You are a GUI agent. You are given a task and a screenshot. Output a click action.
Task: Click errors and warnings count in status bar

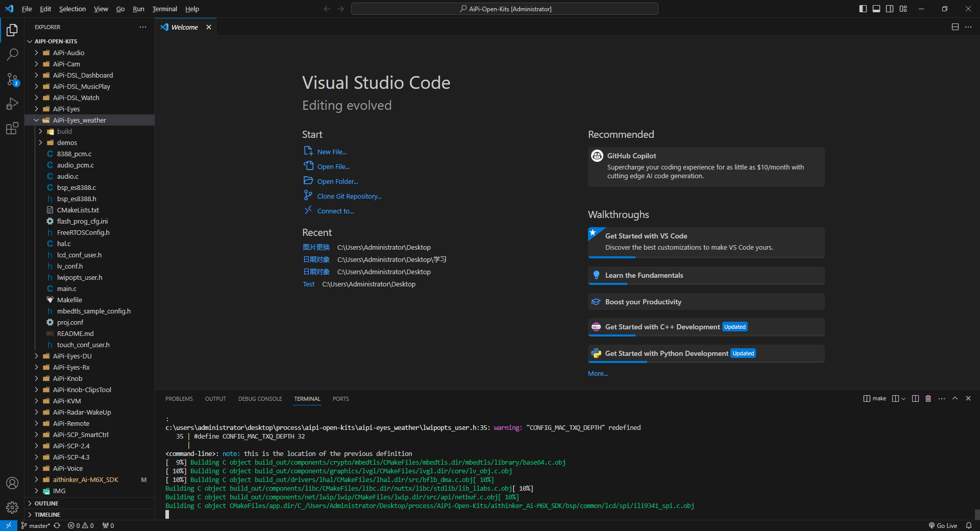coord(81,525)
